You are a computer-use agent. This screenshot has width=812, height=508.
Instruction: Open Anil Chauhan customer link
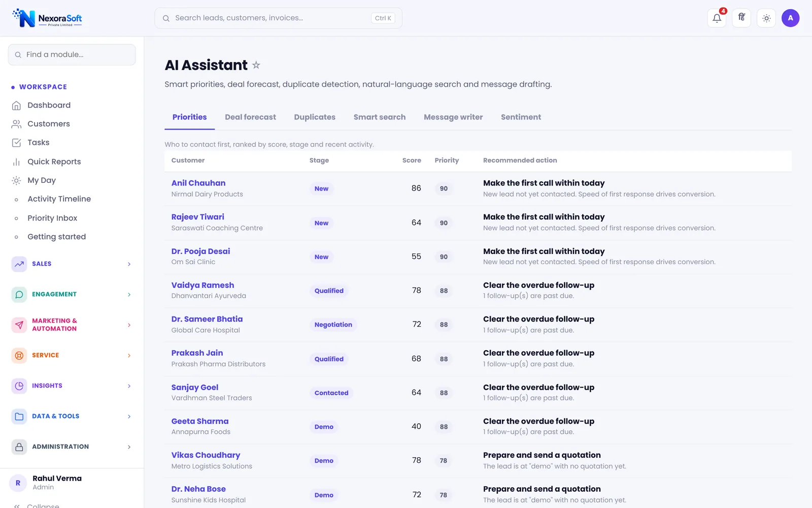point(198,183)
